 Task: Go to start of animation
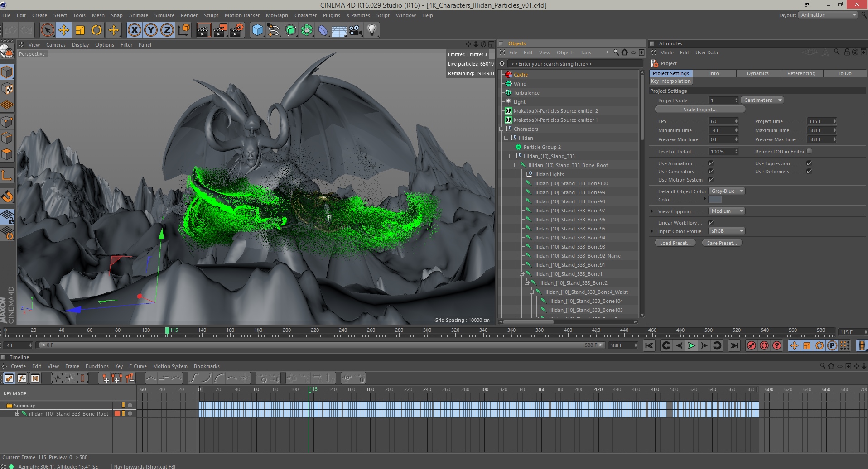(x=649, y=345)
